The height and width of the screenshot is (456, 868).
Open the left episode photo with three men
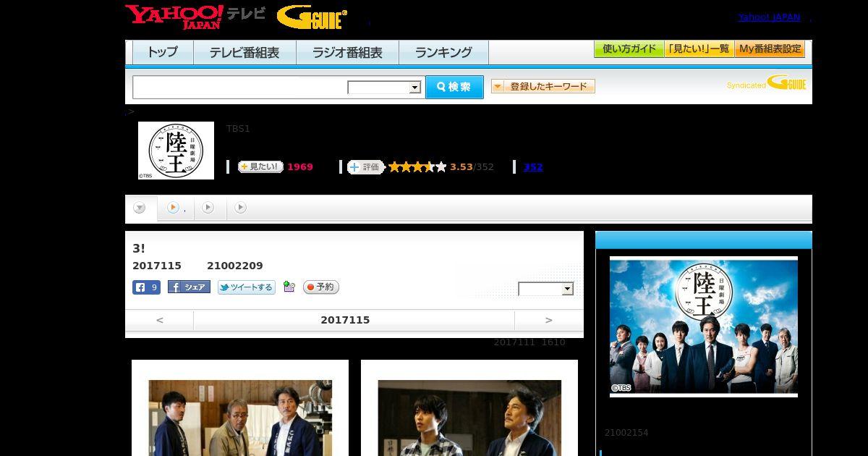click(240, 418)
